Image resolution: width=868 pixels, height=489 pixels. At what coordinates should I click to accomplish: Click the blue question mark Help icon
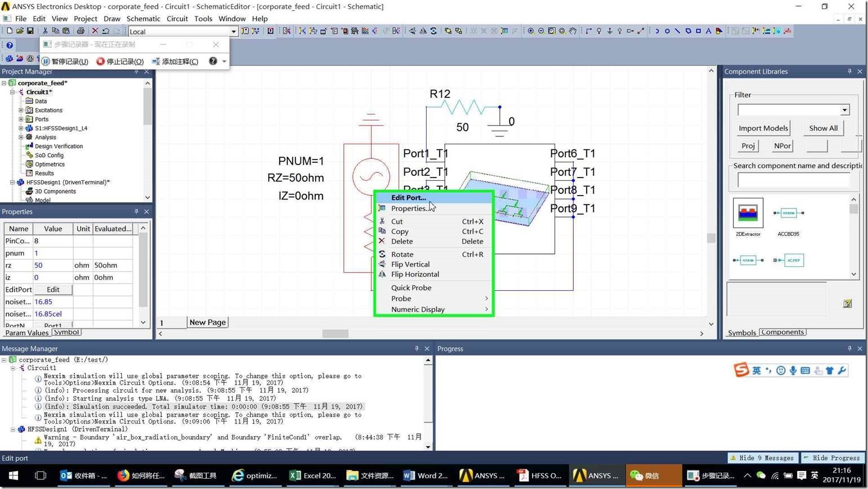point(10,45)
